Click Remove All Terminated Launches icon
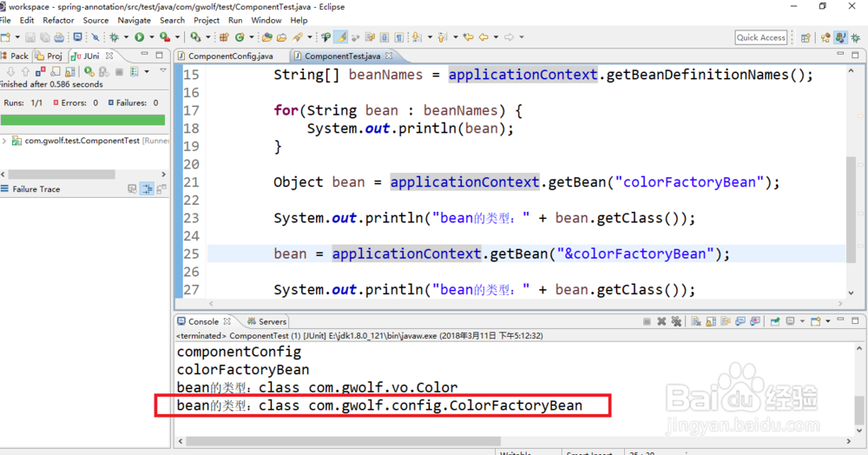This screenshot has width=868, height=455. pos(676,321)
